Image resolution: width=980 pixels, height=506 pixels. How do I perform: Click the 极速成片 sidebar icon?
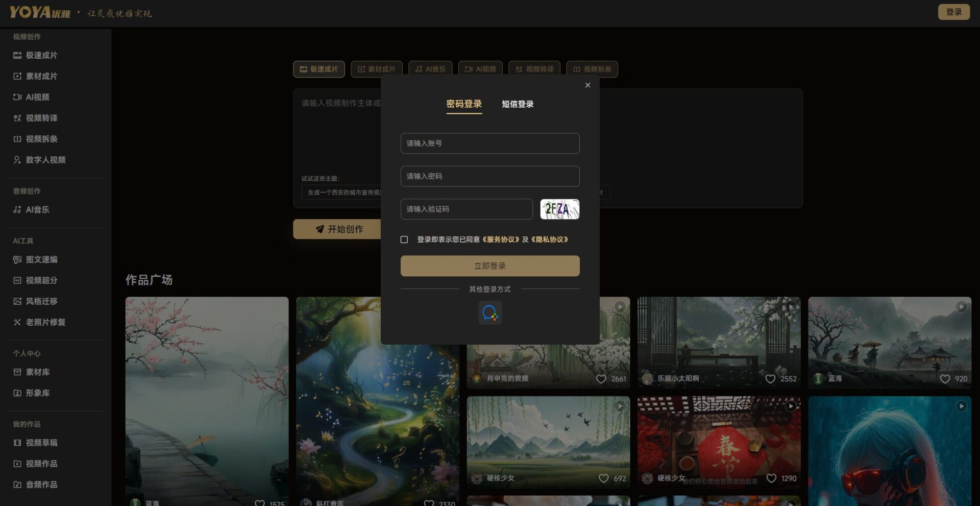tap(17, 55)
